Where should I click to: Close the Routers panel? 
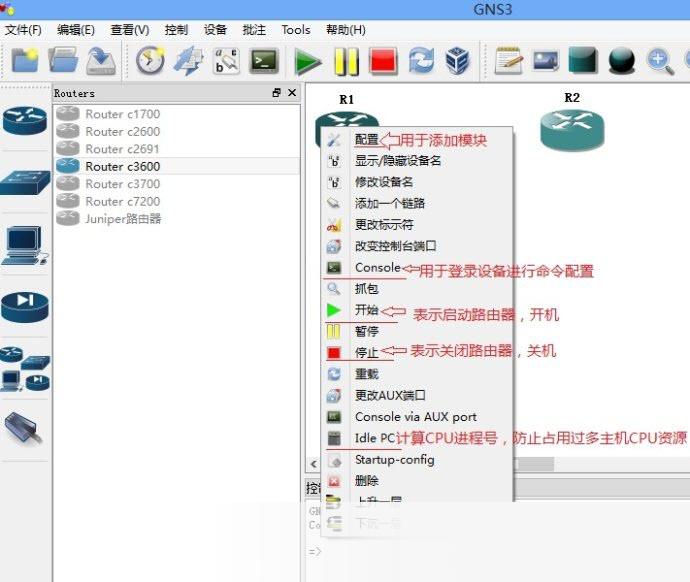tap(292, 92)
